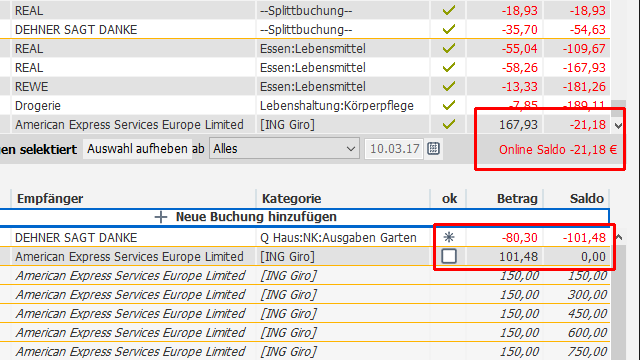Toggle green checkmark on REWE row

point(449,86)
